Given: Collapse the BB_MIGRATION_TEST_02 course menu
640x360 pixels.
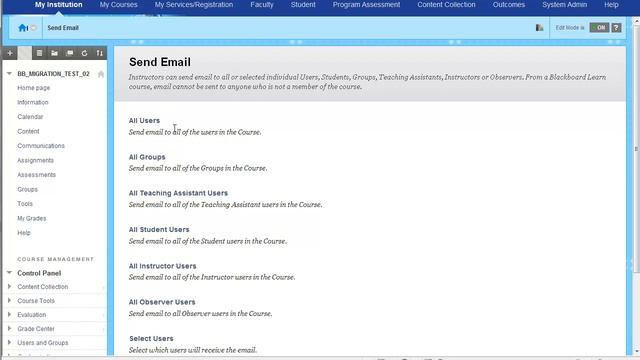Looking at the screenshot, I should point(9,73).
